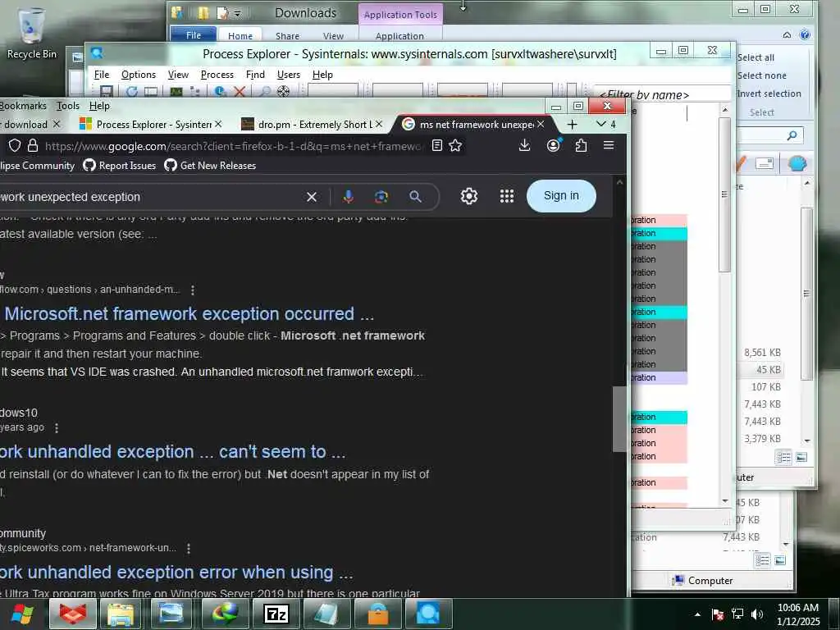Open process tree view icon in Process Explorer
The height and width of the screenshot is (630, 840).
[x=194, y=92]
